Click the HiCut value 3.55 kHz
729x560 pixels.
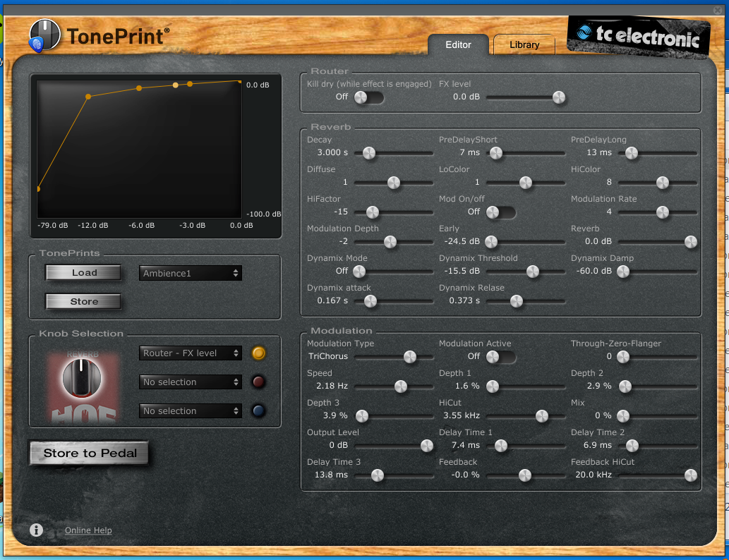[462, 415]
